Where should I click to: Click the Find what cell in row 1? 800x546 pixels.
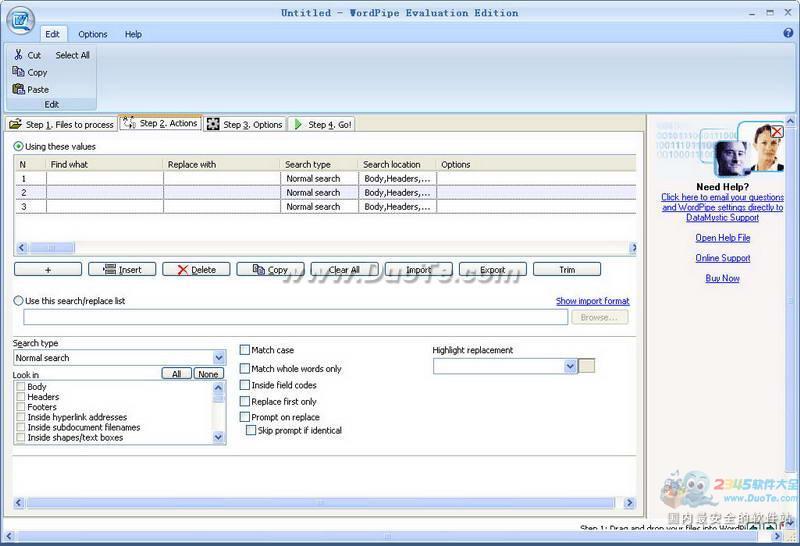pyautogui.click(x=105, y=178)
